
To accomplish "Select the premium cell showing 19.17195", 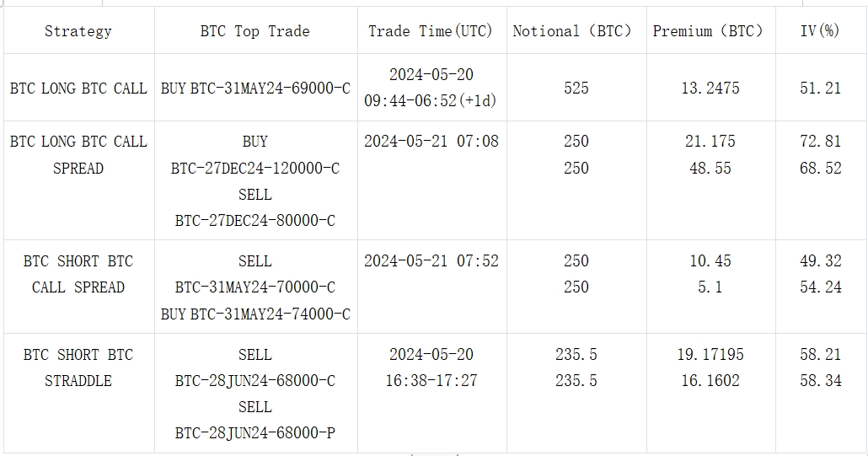I will [710, 393].
